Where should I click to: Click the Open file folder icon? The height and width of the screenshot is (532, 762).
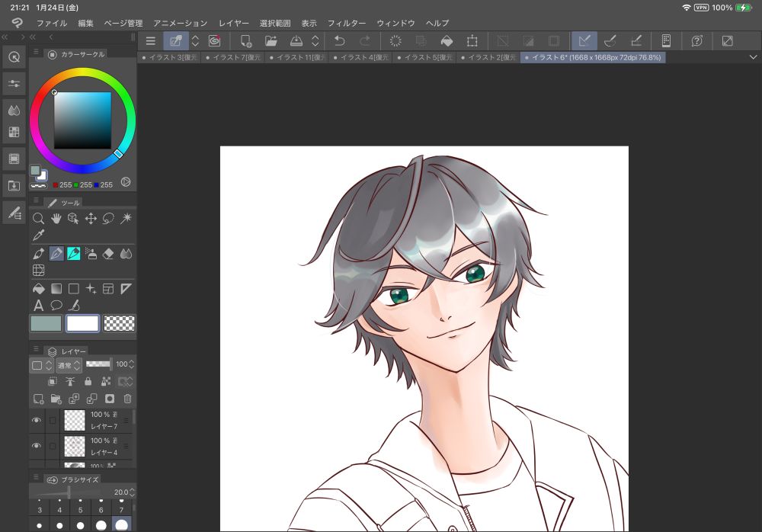(271, 41)
